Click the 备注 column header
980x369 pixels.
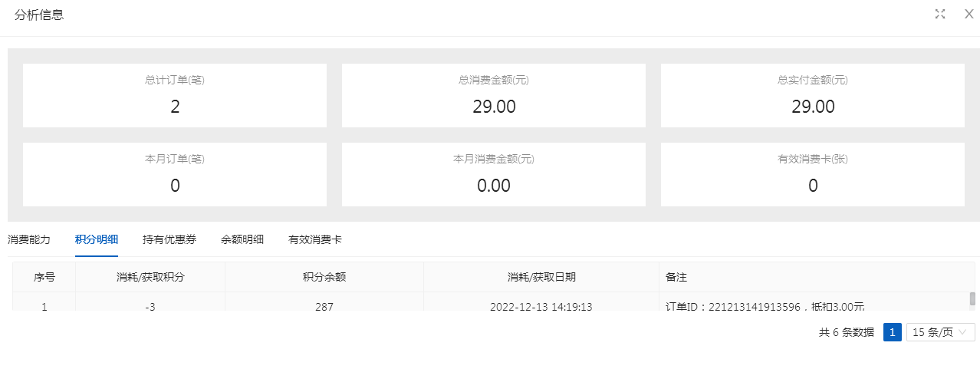(676, 277)
